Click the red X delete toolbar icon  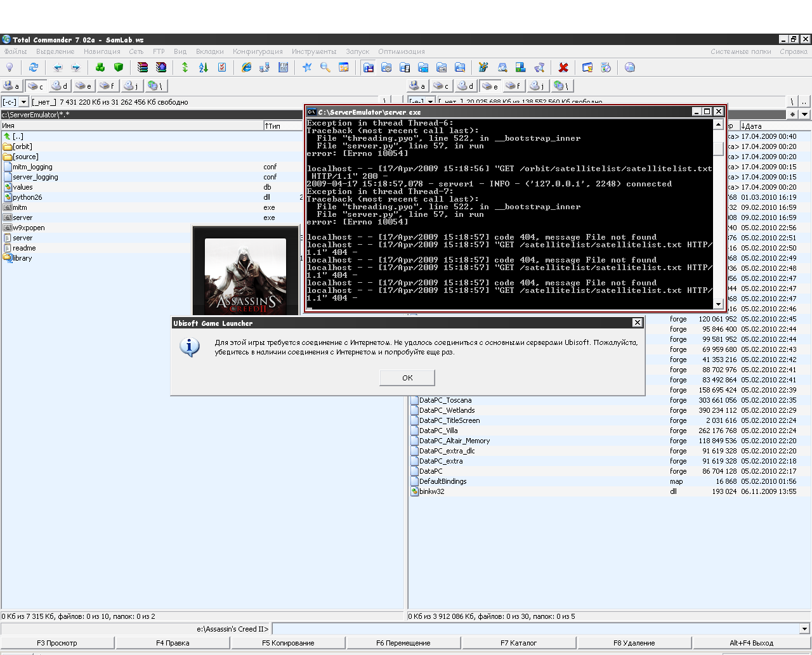click(563, 67)
